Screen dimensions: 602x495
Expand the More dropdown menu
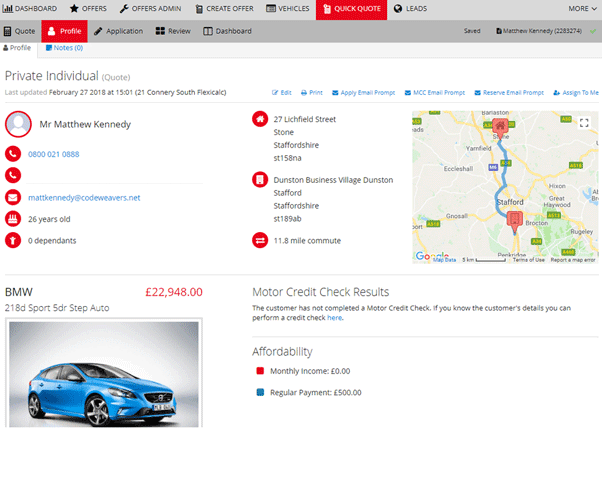click(x=582, y=8)
